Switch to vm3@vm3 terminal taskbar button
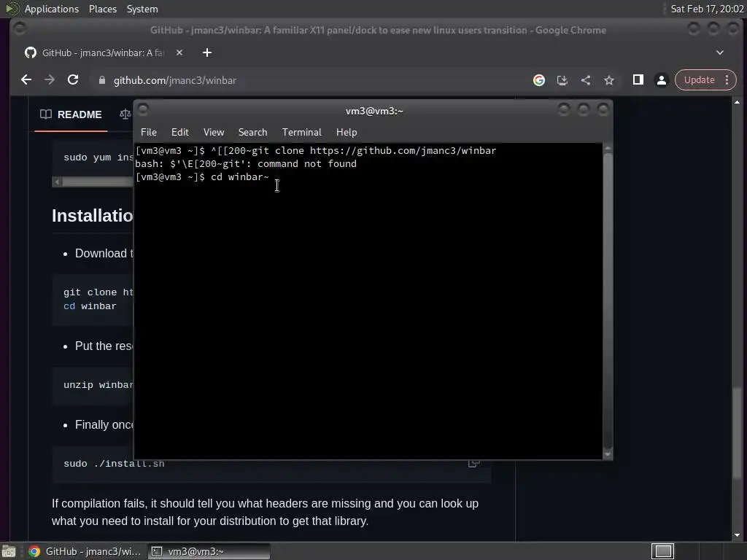747x560 pixels. [x=209, y=551]
